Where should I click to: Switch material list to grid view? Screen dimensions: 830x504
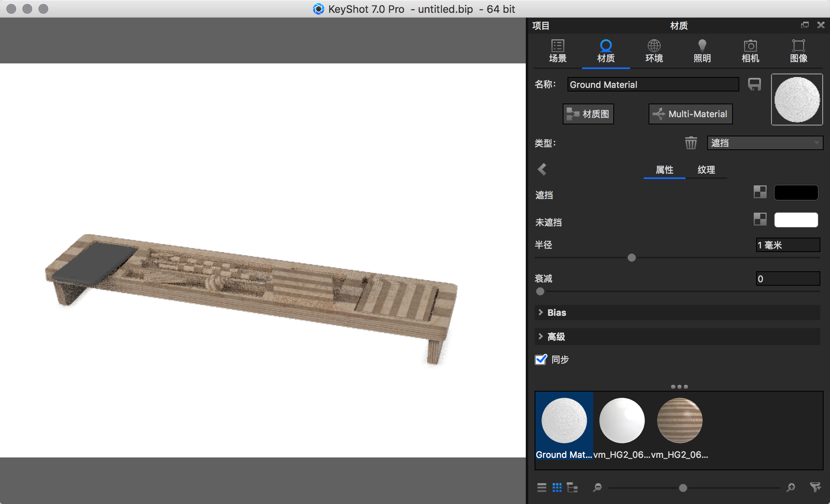557,488
